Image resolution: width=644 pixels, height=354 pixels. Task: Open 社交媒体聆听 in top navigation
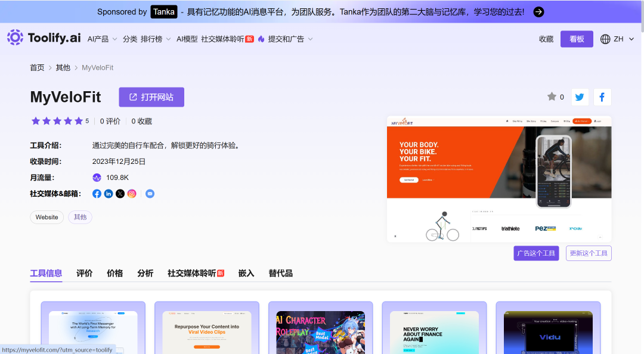pyautogui.click(x=227, y=39)
